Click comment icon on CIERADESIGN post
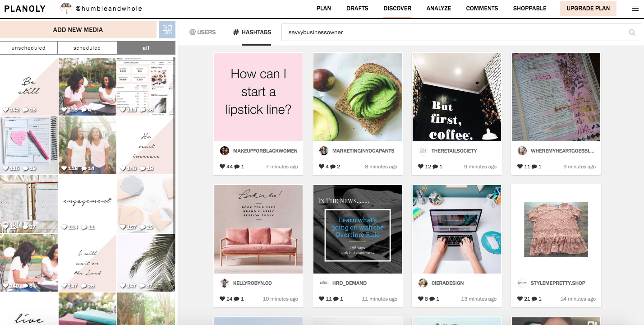Screen dimensions: 644x325 [432, 299]
